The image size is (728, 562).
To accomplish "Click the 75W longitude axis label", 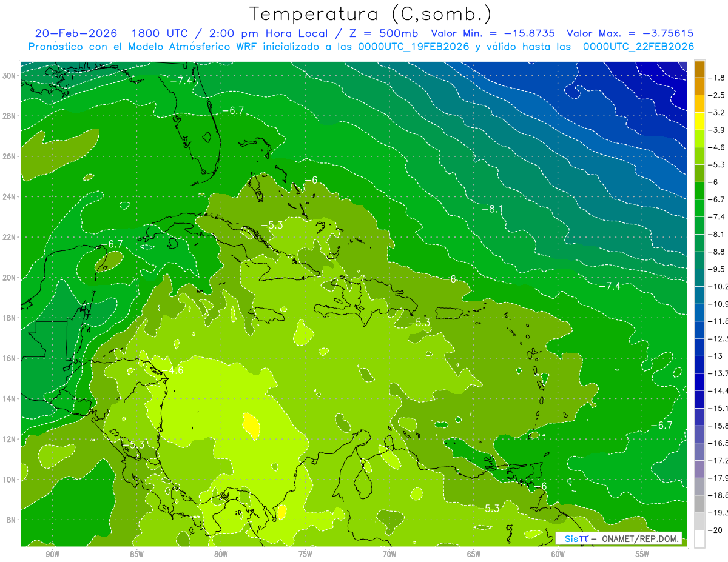I will (x=305, y=554).
